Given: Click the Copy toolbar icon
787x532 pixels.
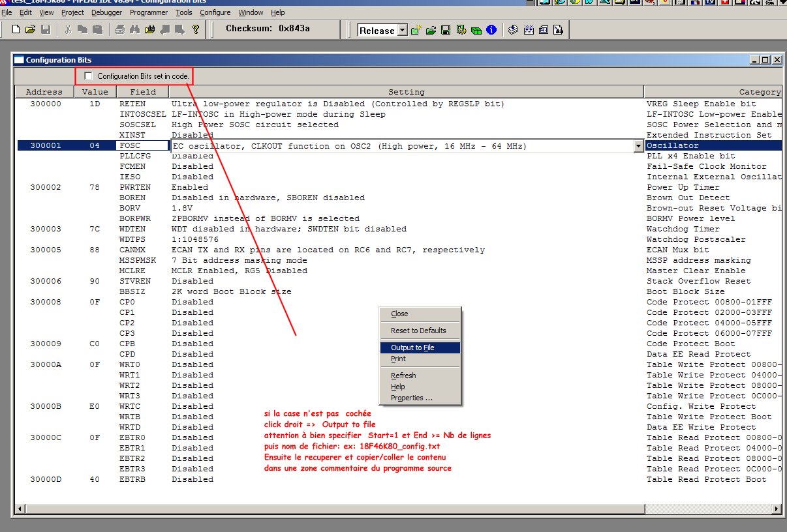Looking at the screenshot, I should coord(83,29).
